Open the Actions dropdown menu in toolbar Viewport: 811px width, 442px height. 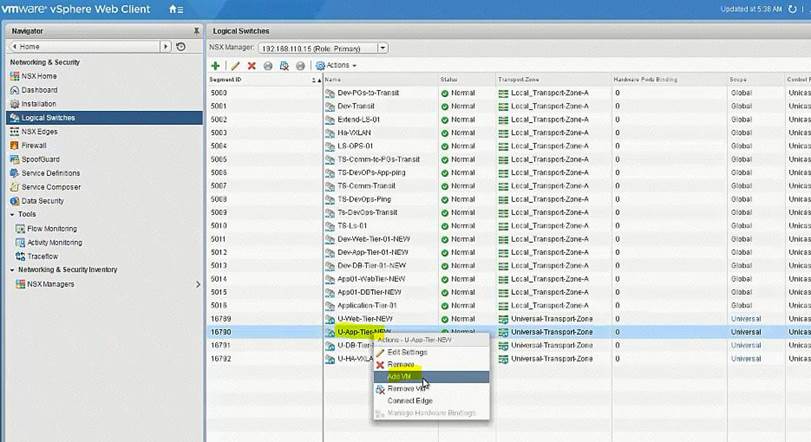335,65
